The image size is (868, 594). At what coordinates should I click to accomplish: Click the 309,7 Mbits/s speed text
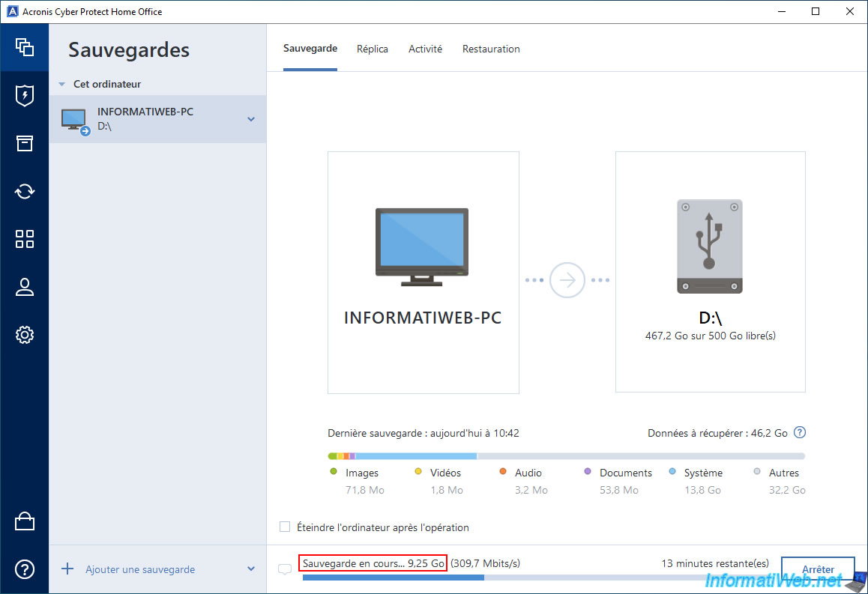[485, 563]
